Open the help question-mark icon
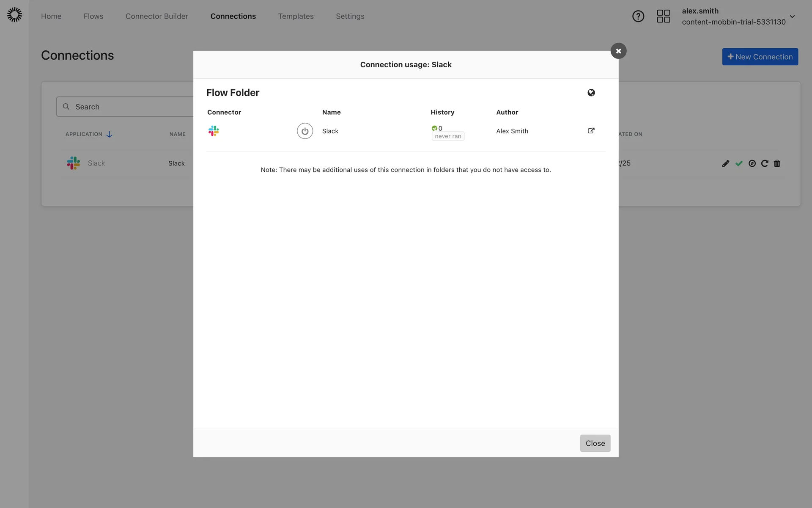This screenshot has height=508, width=812. [638, 17]
